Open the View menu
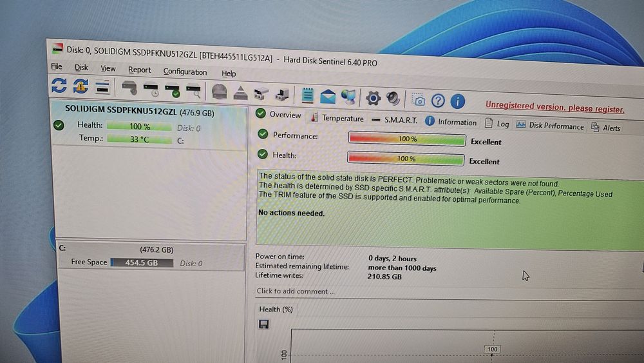This screenshot has width=644, height=363. click(108, 68)
